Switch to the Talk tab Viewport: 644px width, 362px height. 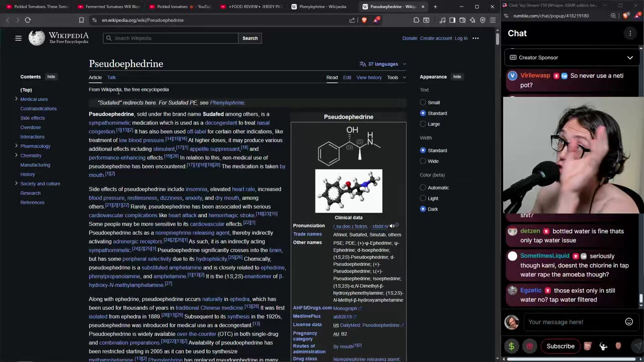point(111,77)
